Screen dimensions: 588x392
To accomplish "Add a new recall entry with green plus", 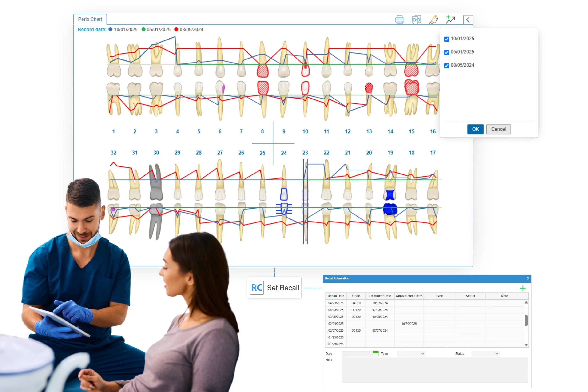I will pos(523,288).
